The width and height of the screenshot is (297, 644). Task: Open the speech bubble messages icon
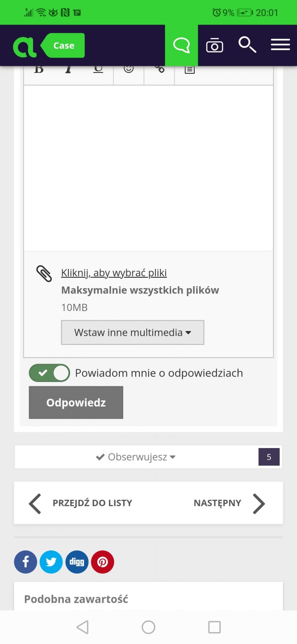click(181, 46)
